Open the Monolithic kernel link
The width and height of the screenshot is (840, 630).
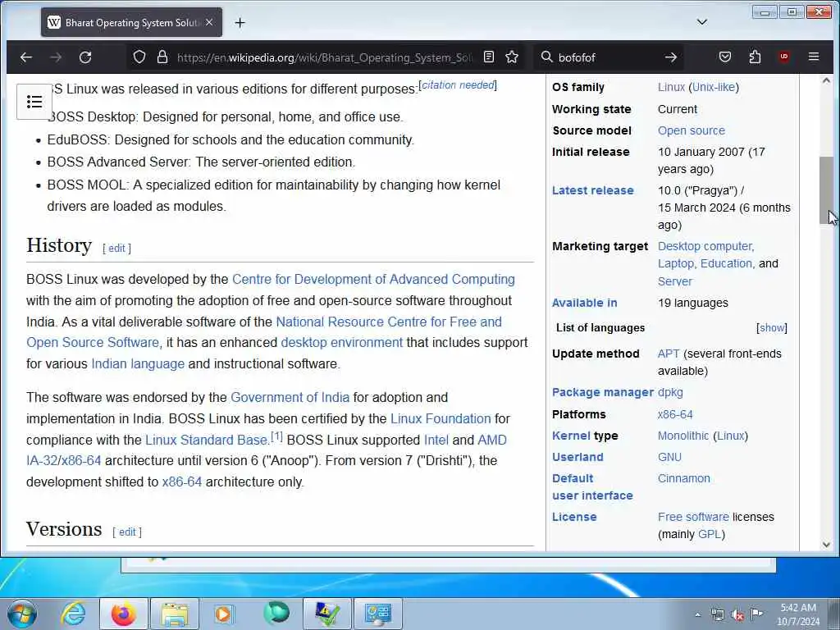[x=683, y=436]
